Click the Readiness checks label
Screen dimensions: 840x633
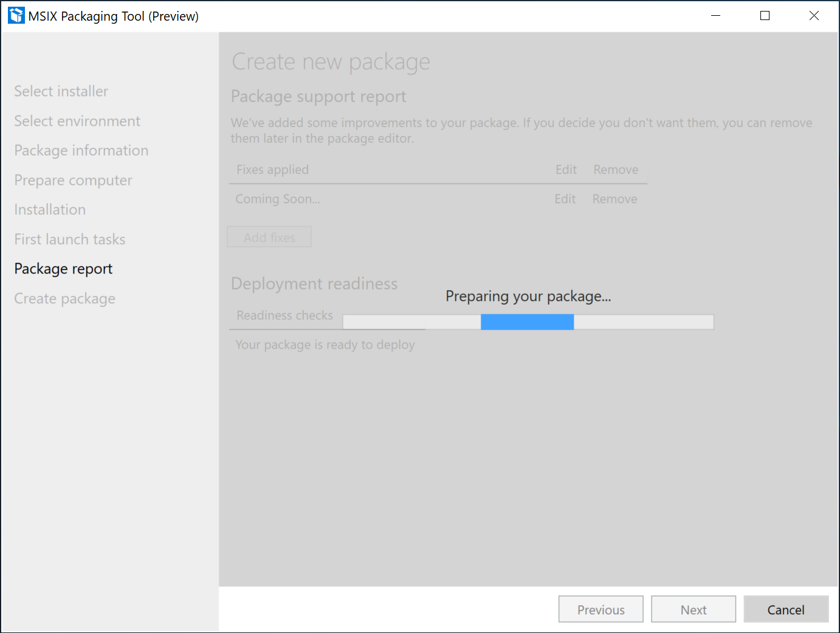pos(284,315)
